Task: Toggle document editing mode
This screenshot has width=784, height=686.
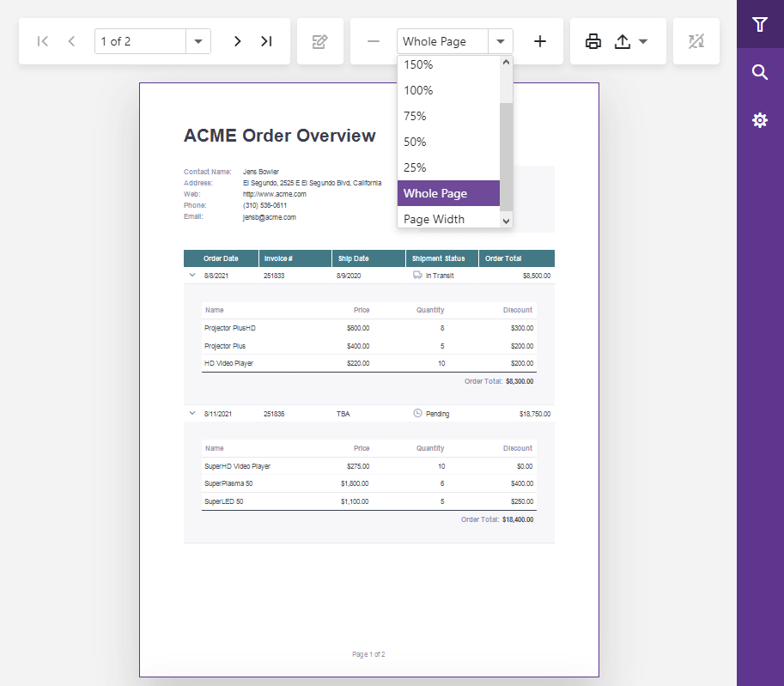Action: [319, 40]
